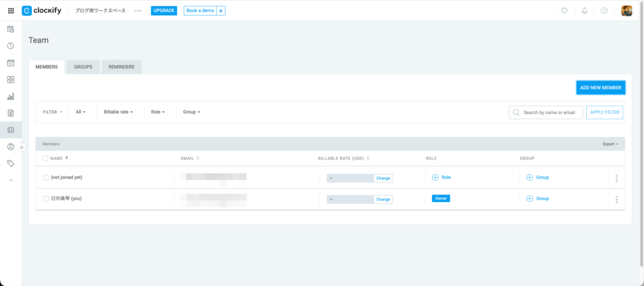This screenshot has height=286, width=644.
Task: Click the UPGRADE button
Action: click(164, 11)
